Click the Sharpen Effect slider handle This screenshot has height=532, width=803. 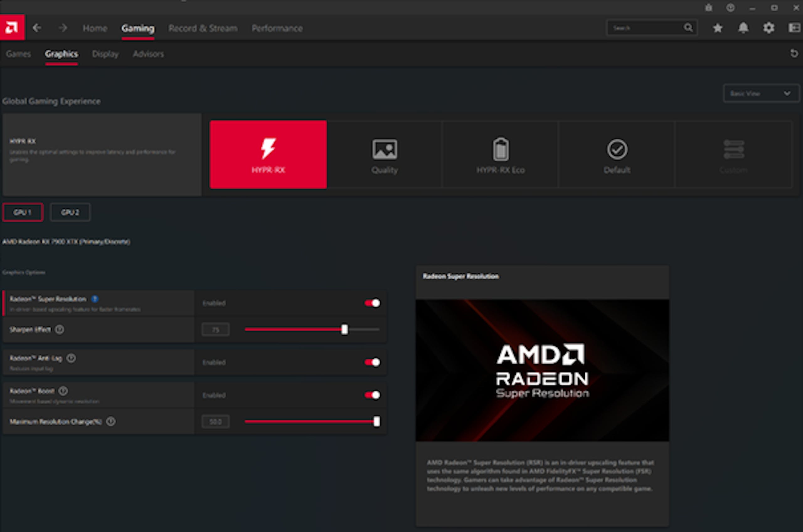tap(344, 329)
